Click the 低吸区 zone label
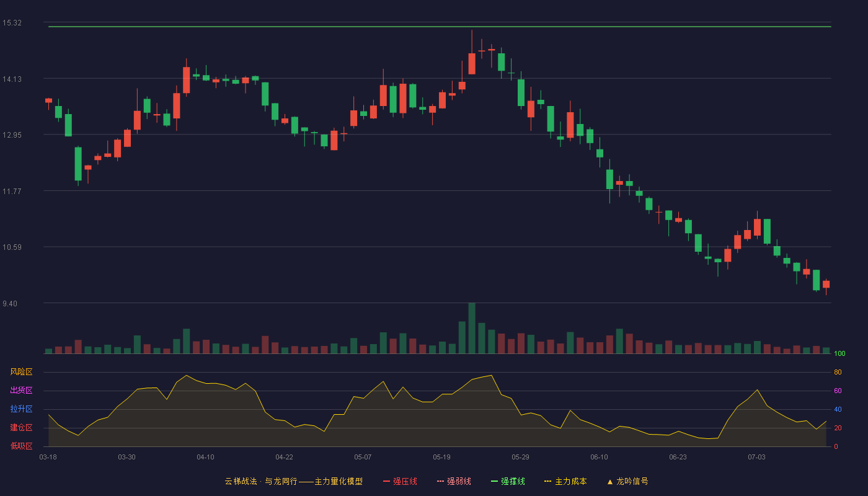 pos(21,446)
